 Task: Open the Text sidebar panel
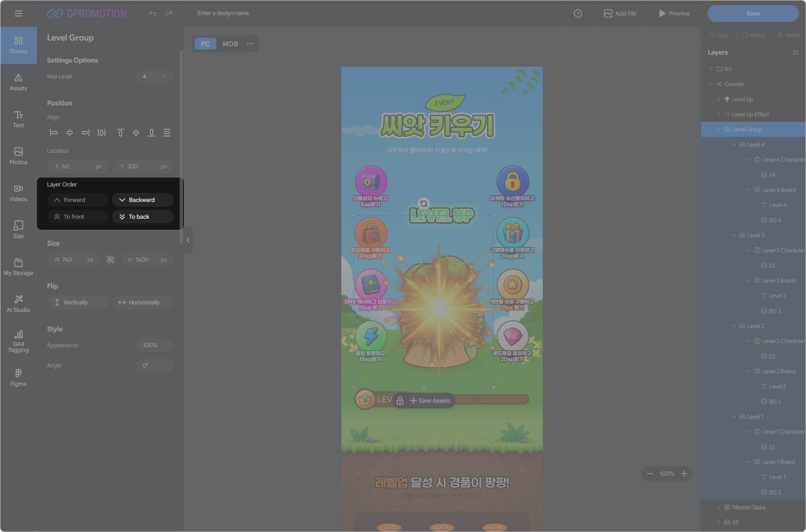pos(18,119)
